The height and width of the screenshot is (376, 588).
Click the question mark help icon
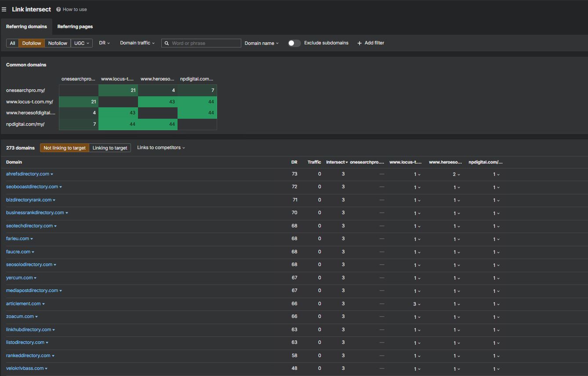tap(58, 9)
